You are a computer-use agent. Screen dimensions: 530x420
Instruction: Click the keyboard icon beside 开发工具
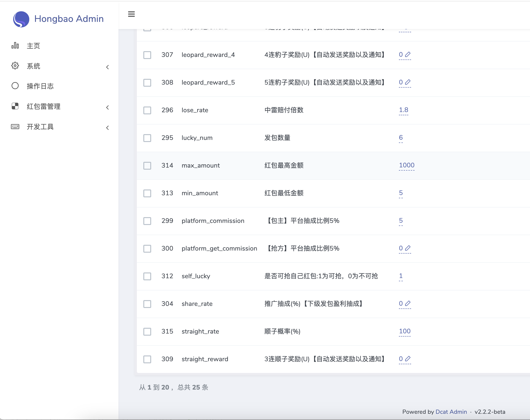(15, 127)
